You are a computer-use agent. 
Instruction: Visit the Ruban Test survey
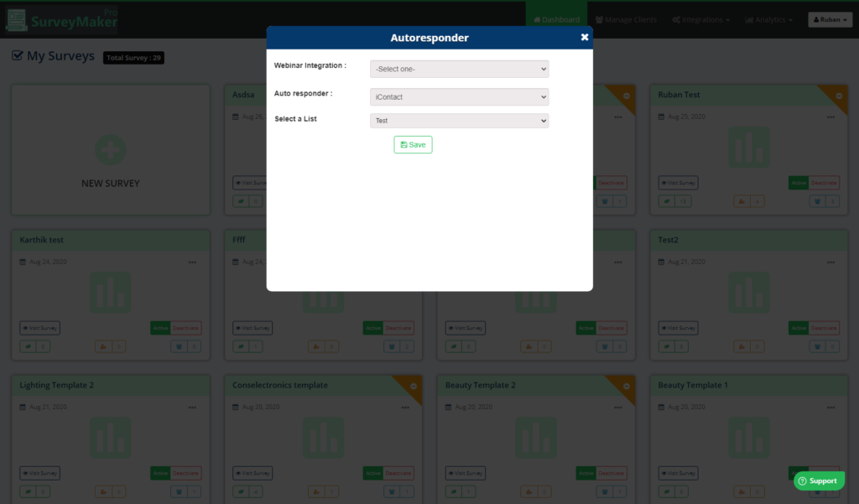pyautogui.click(x=678, y=183)
